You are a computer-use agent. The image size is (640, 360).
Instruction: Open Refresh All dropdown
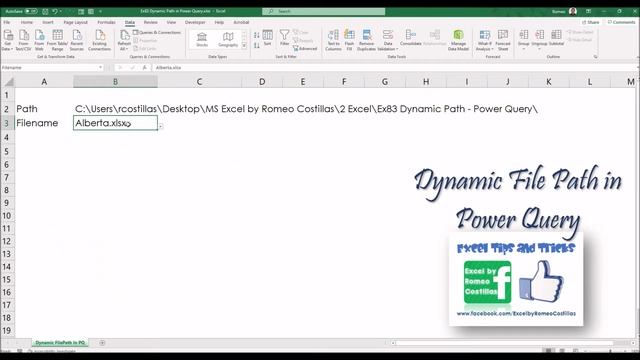[124, 40]
